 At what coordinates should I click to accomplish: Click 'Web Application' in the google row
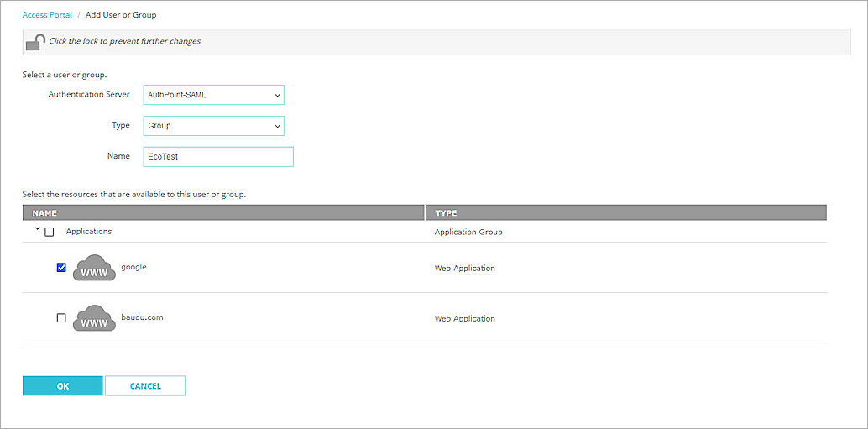coord(464,269)
